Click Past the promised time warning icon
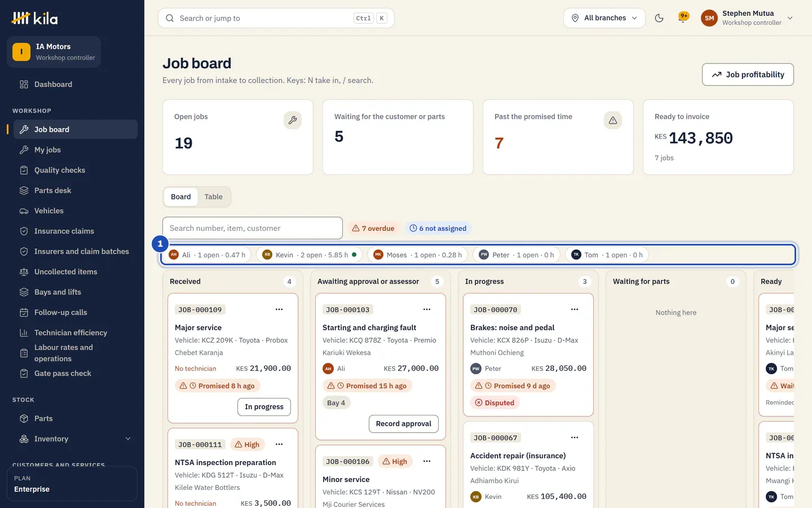Screen dimensions: 812x508 613,120
